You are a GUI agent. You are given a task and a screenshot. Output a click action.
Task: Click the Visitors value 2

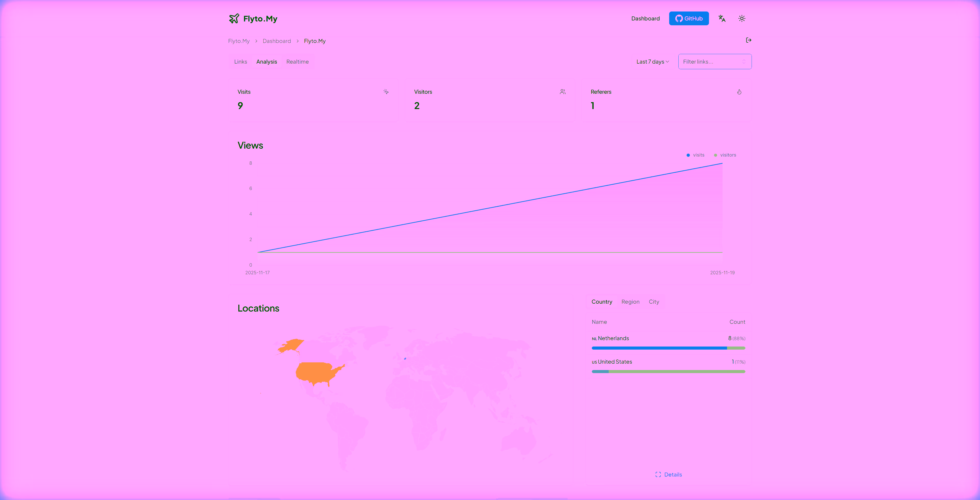[416, 105]
